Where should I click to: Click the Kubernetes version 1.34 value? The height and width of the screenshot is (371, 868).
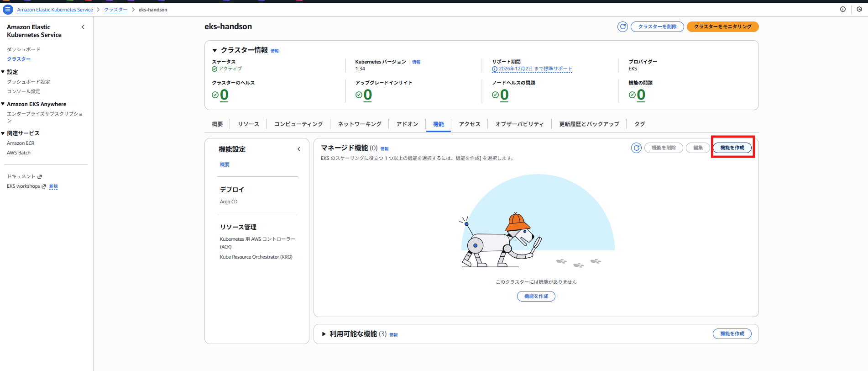click(x=360, y=69)
